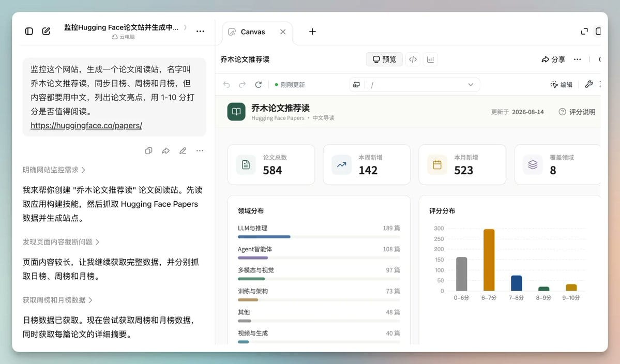Image resolution: width=620 pixels, height=364 pixels.
Task: Open the huggingface.co/papers link
Action: (x=86, y=125)
